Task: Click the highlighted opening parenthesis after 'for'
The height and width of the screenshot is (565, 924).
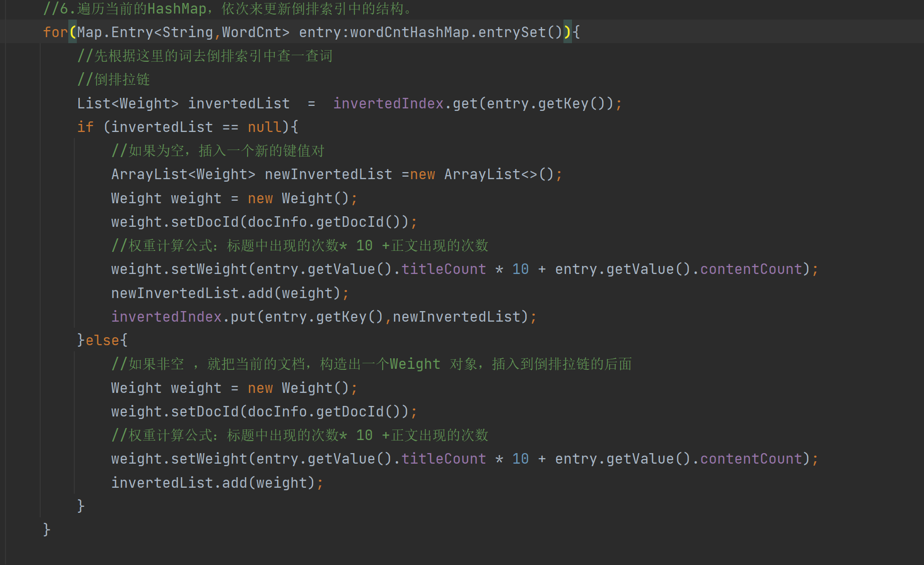Action: [73, 32]
